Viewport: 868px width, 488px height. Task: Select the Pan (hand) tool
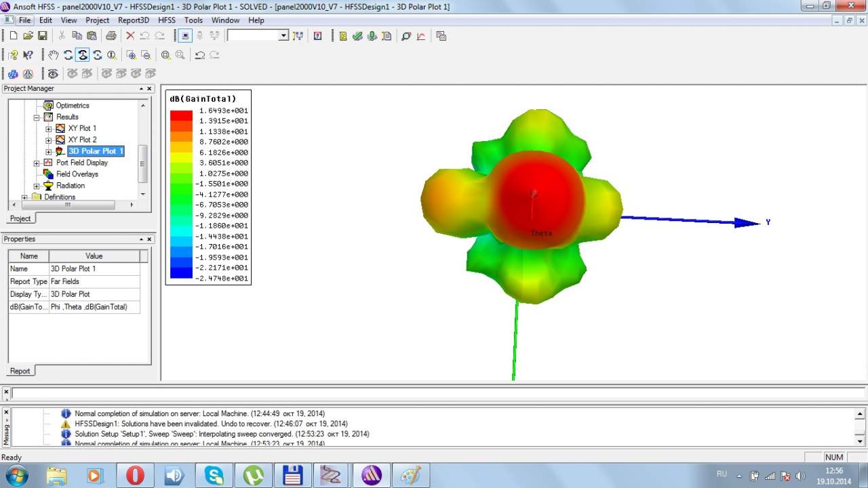click(x=54, y=55)
